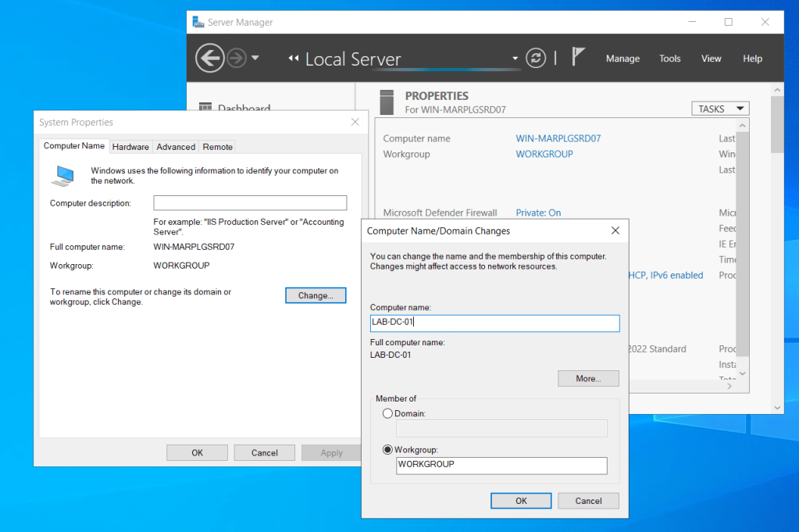The width and height of the screenshot is (799, 532).
Task: Click the refresh icon in Server Manager
Action: coord(535,58)
